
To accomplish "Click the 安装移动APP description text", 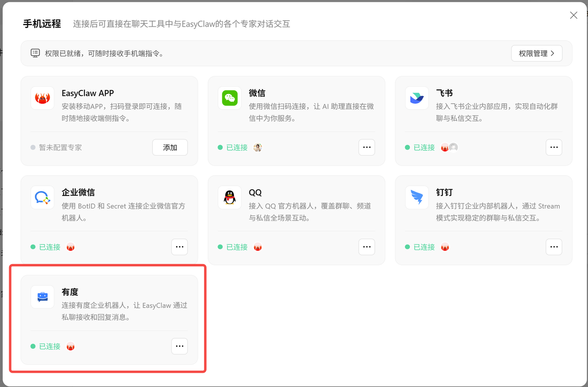I will 122,112.
